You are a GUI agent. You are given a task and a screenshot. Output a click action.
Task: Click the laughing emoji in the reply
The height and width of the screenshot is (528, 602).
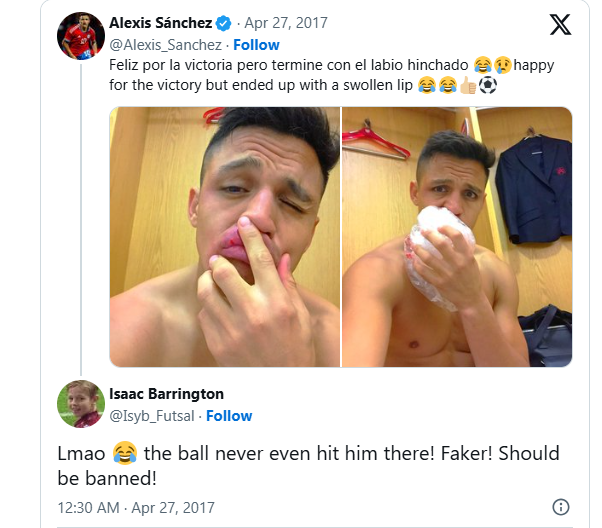point(125,453)
